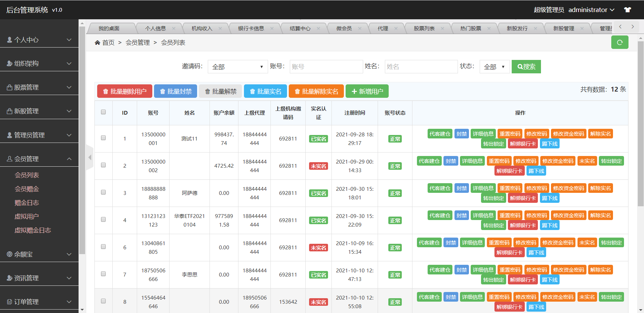
Task: Open the 邀请码 dropdown
Action: (x=237, y=66)
